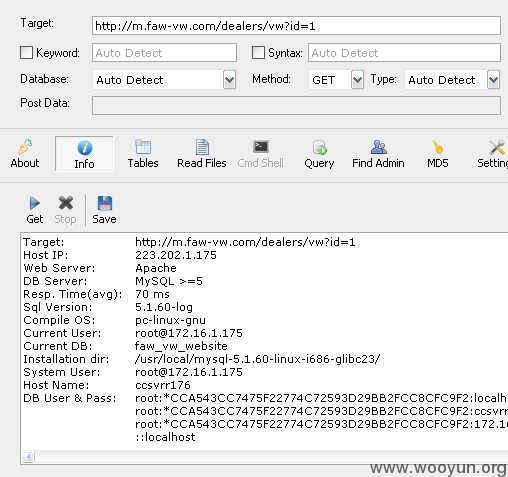
Task: Select Host Name ccsvrr176
Action: [x=163, y=385]
